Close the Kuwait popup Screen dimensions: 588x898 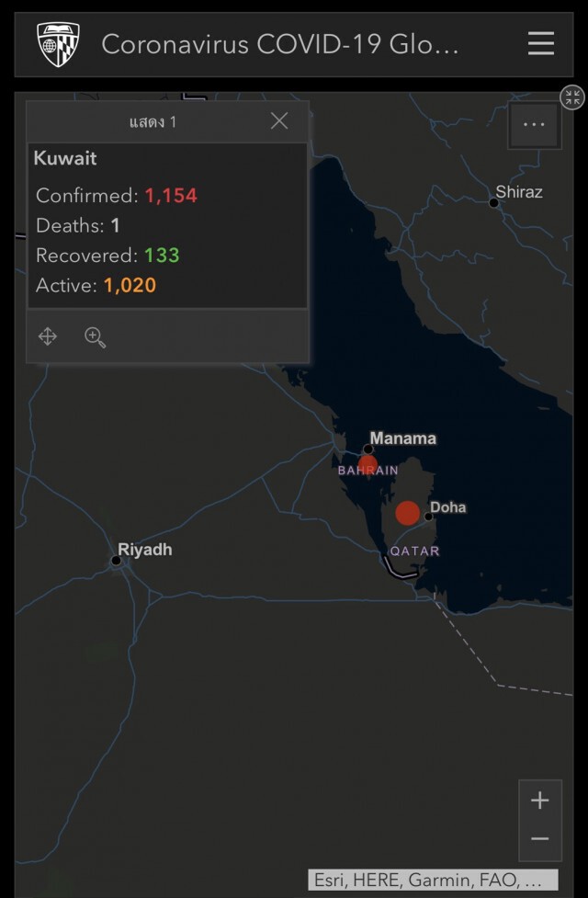279,120
